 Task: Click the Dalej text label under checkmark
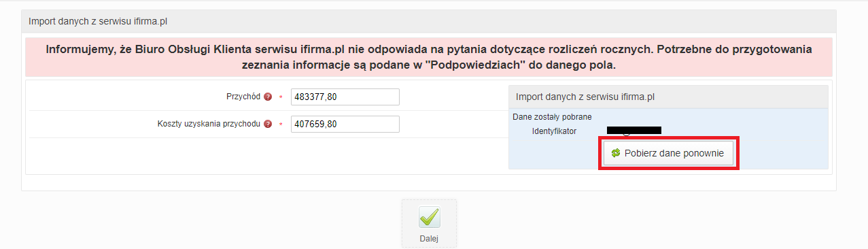point(429,238)
